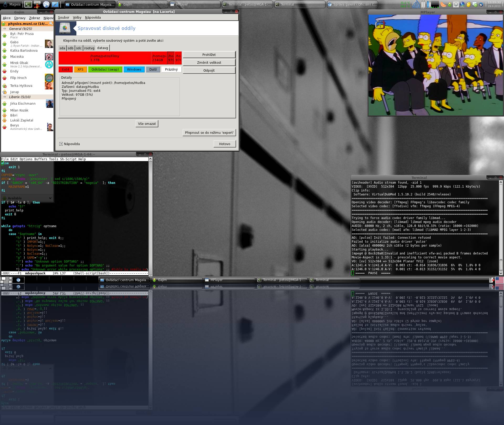
Task: Open the Available status dropdown
Action: [x=27, y=198]
